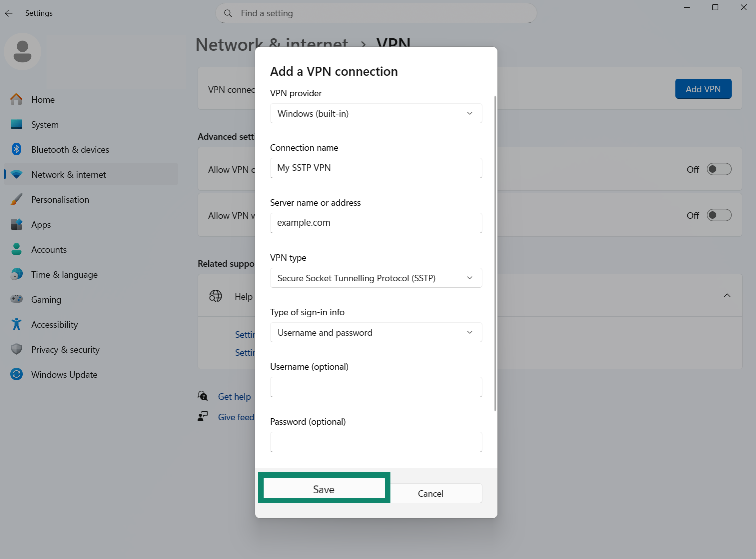Enable the lower Off toggle for VPN roaming
This screenshot has width=756, height=559.
click(719, 215)
